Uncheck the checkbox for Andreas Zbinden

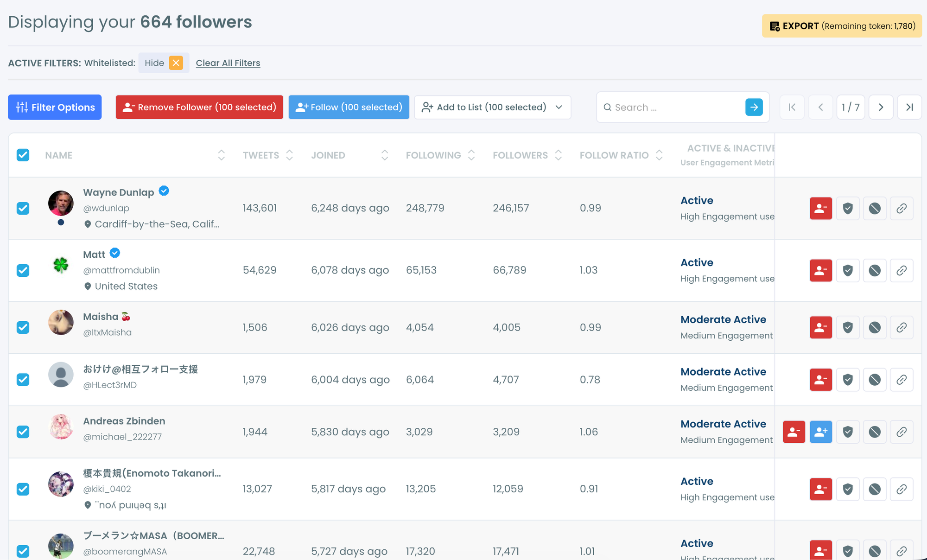[x=23, y=432]
